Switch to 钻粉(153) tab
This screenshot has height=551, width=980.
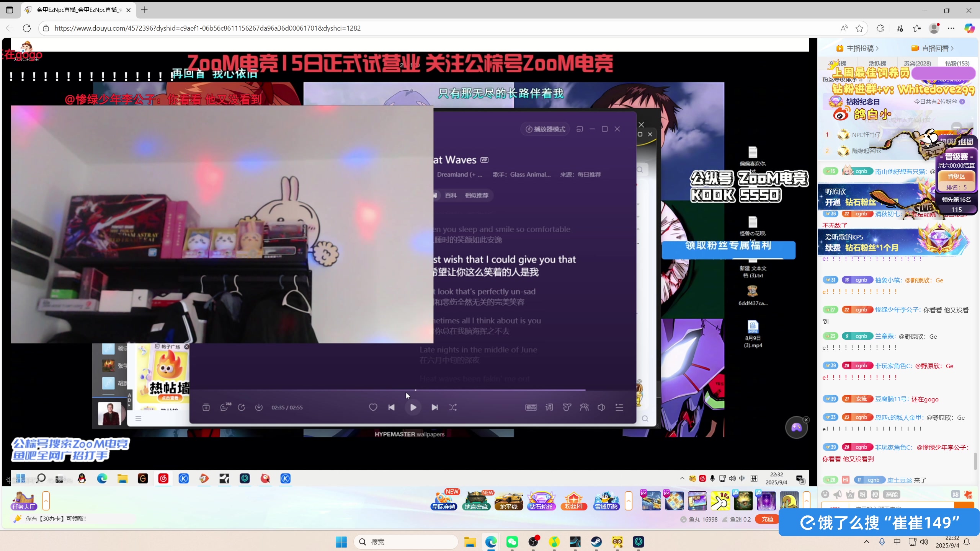pos(957,63)
